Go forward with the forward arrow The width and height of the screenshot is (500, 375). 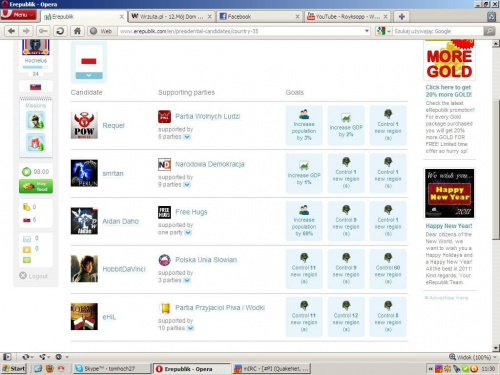click(26, 31)
